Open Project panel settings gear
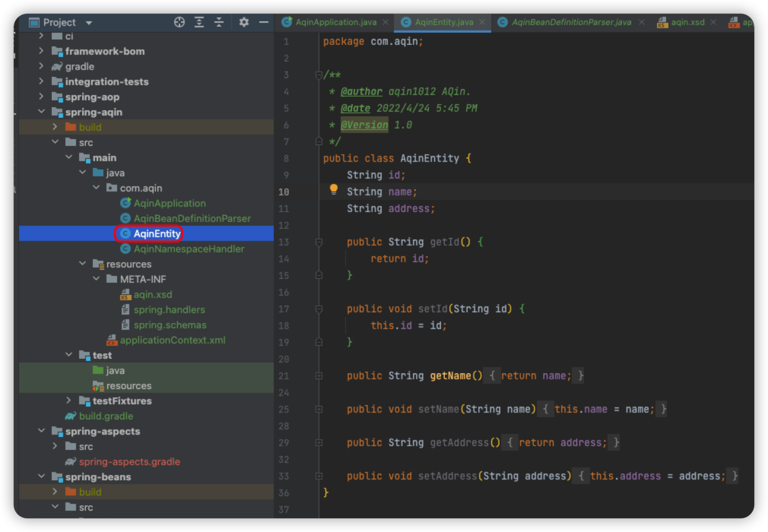Screen dimensions: 768x532 (x=244, y=22)
